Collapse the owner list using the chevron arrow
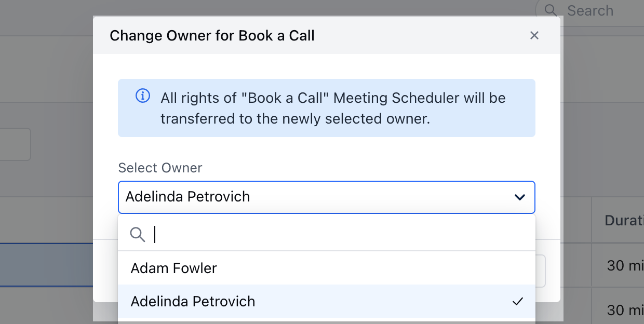644x324 pixels. [519, 197]
